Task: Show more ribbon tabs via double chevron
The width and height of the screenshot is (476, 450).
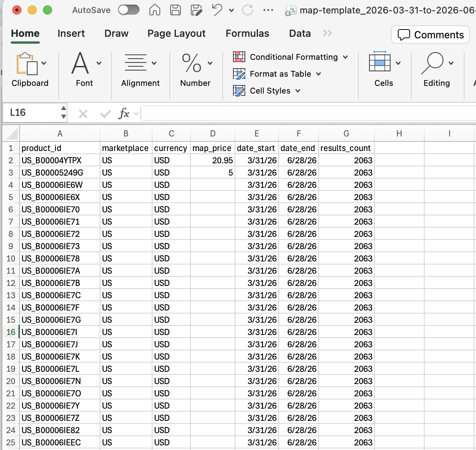Action: pos(327,33)
